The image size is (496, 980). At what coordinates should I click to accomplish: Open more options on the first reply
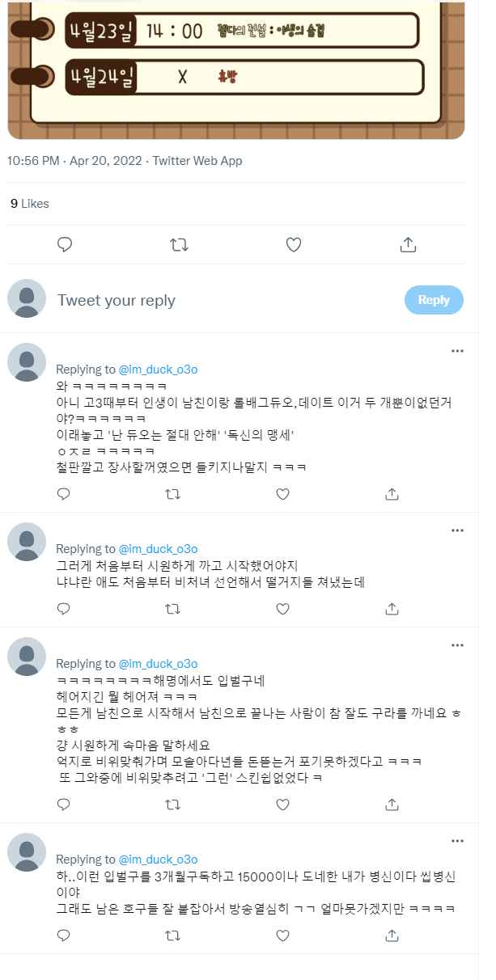tap(457, 351)
